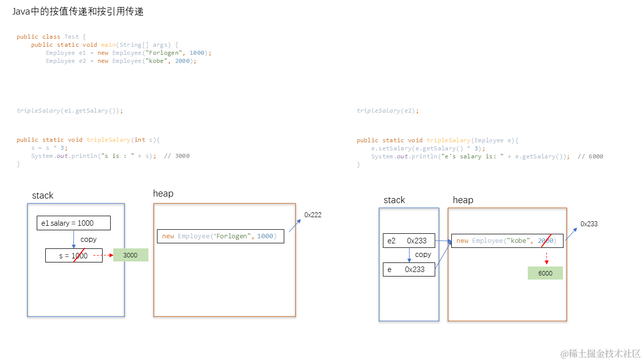The image size is (644, 362).
Task: Click the 'tripleSalary(e2);' code line
Action: (388, 111)
